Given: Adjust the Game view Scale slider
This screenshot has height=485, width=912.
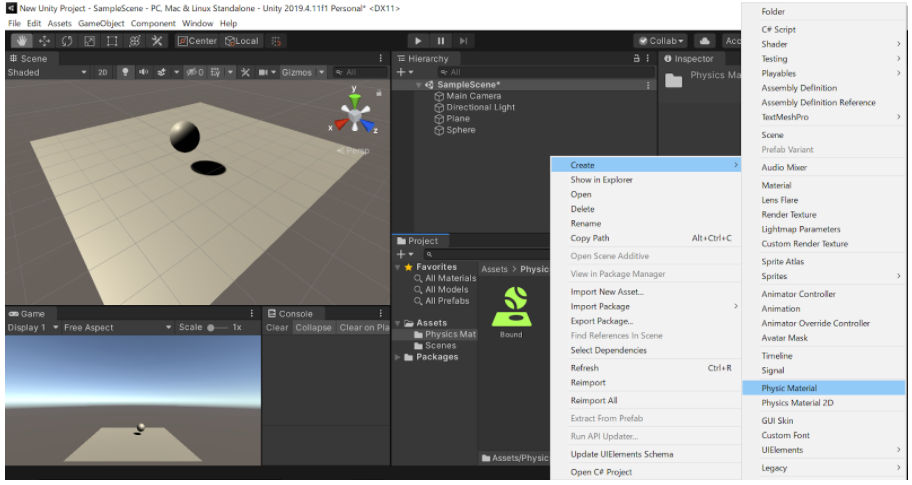Looking at the screenshot, I should 218,327.
